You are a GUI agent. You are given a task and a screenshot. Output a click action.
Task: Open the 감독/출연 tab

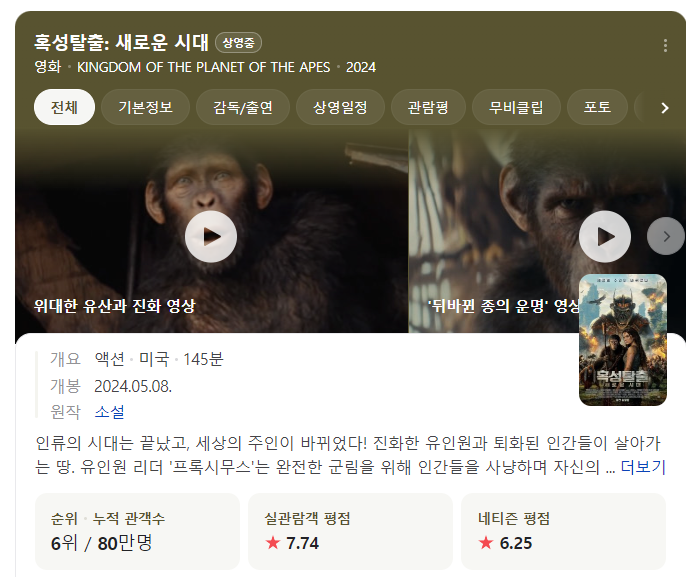[x=243, y=107]
